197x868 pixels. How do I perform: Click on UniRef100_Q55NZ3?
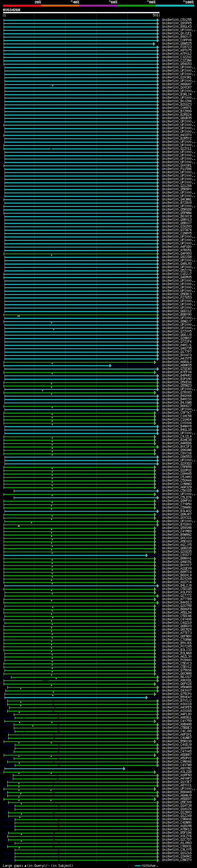pyautogui.click(x=177, y=386)
